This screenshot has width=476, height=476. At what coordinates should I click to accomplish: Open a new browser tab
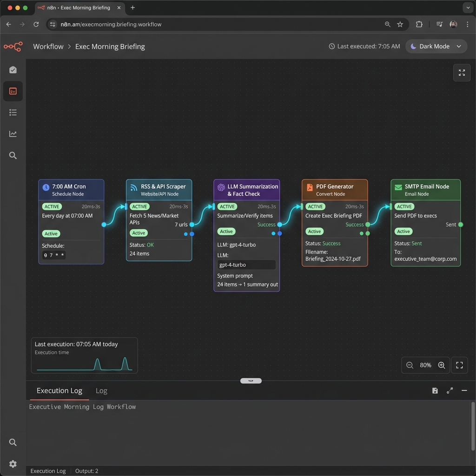click(x=132, y=7)
